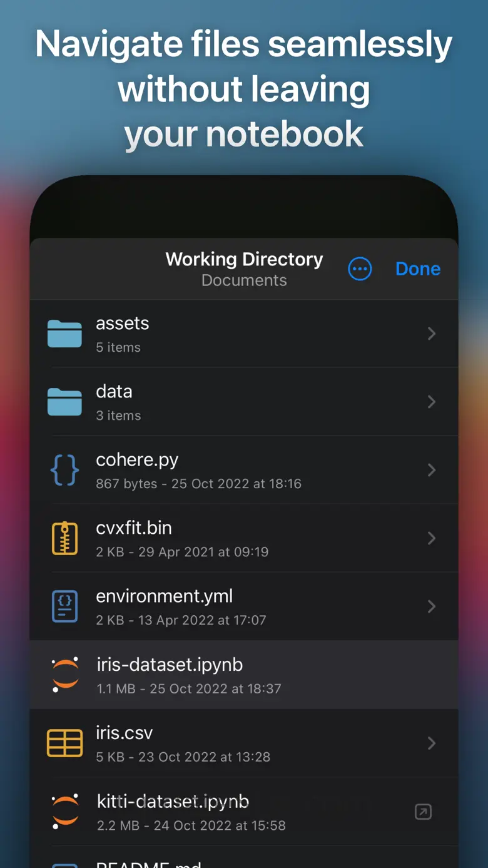This screenshot has height=868, width=488.
Task: Select the cvxfit.bin zip archive icon
Action: (x=64, y=538)
